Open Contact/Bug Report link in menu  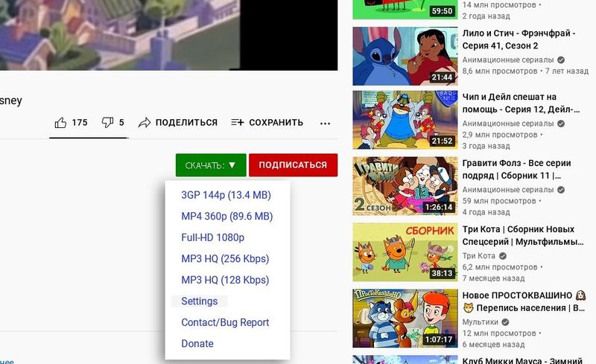(x=225, y=322)
